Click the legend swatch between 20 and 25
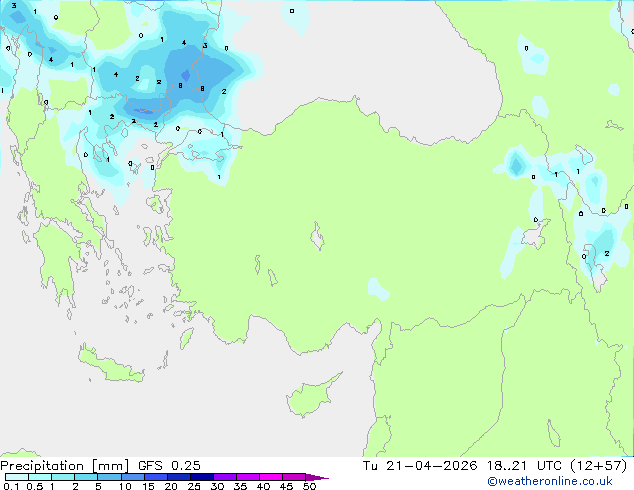Image resolution: width=634 pixels, height=490 pixels. (x=179, y=477)
